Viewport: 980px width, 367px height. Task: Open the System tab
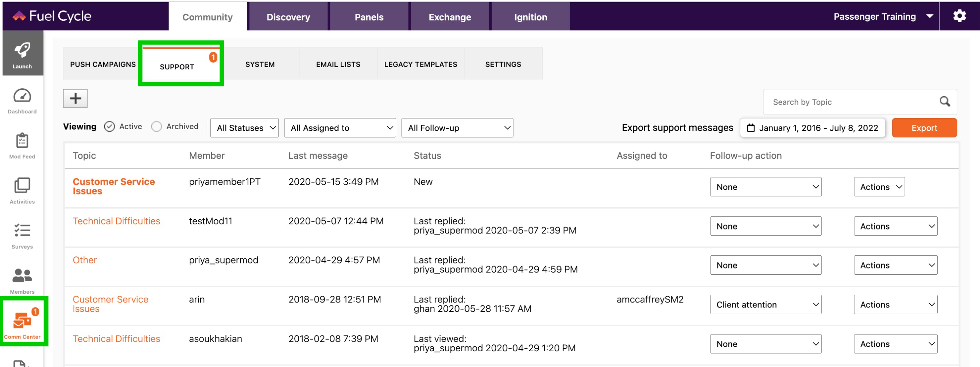(260, 64)
